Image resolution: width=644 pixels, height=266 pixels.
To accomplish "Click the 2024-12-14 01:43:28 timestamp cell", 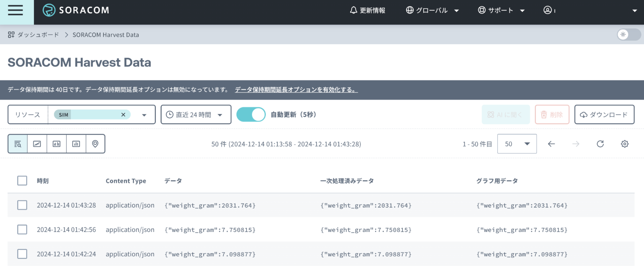I will 66,205.
